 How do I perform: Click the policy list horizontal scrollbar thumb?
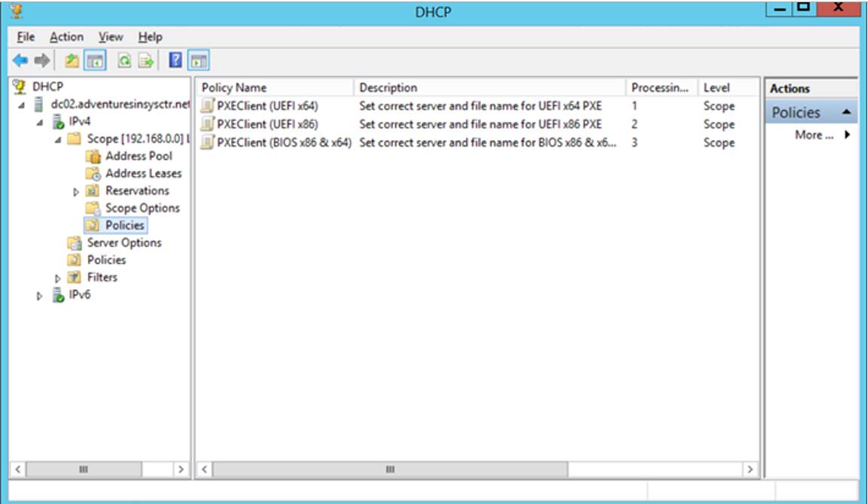click(390, 469)
